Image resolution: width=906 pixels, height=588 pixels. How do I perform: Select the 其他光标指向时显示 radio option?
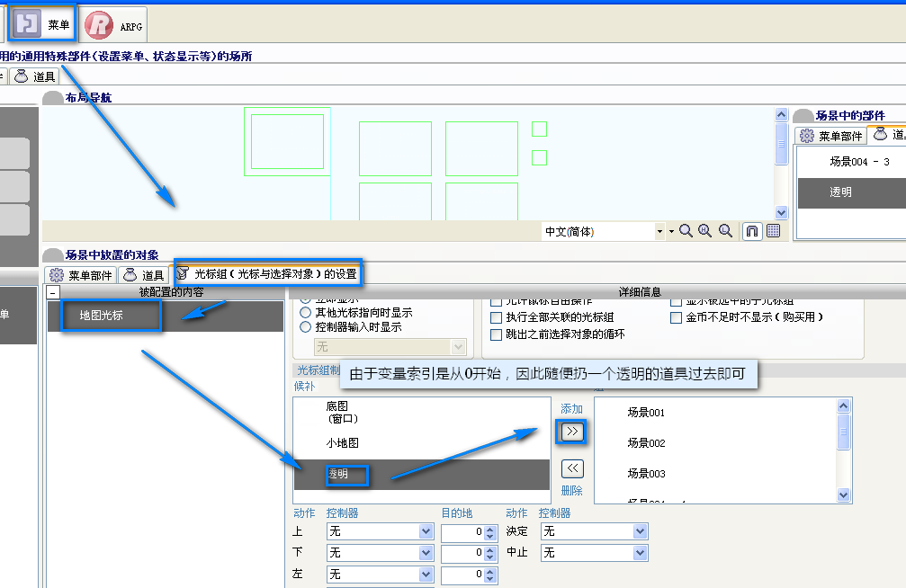point(306,313)
